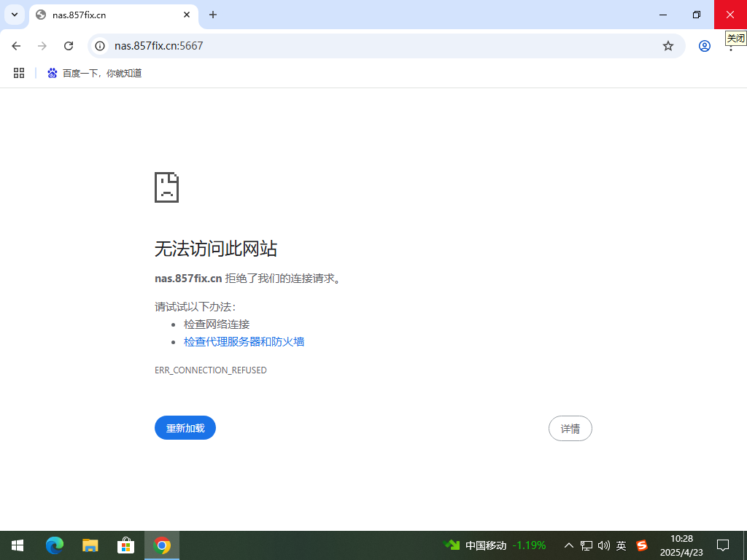747x560 pixels.
Task: Launch Microsoft Edge from the taskbar
Action: pyautogui.click(x=54, y=545)
